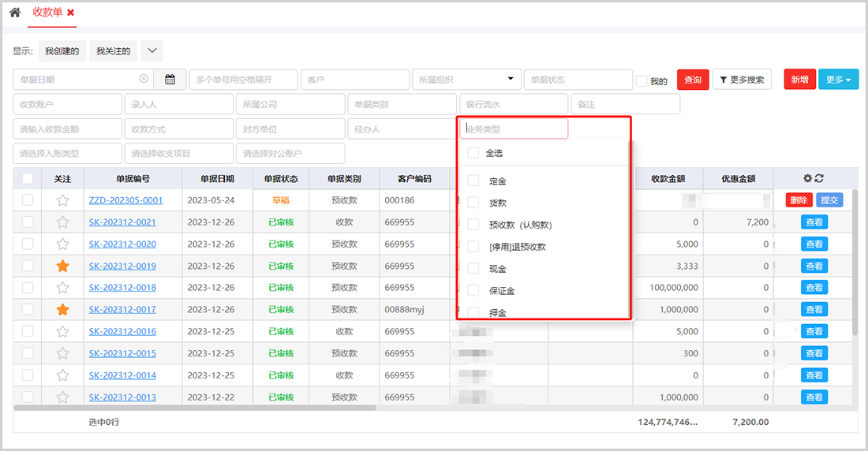
Task: Open the calendar date picker icon
Action: coord(170,80)
